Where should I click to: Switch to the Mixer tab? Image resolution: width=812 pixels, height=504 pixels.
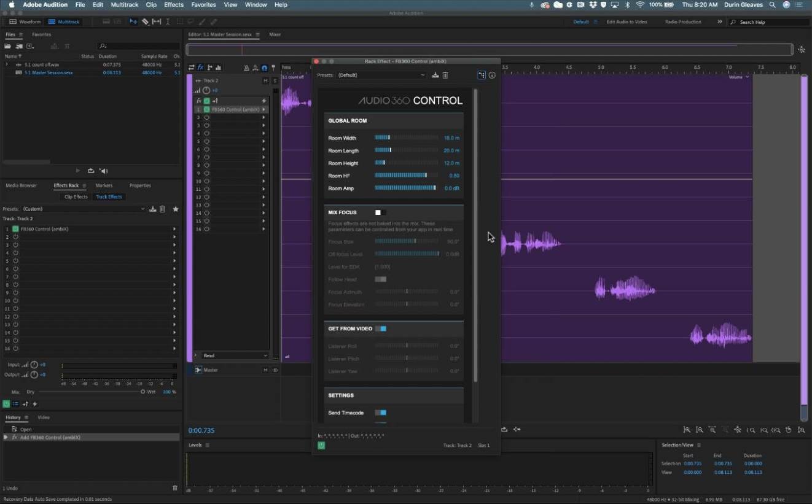(x=275, y=34)
